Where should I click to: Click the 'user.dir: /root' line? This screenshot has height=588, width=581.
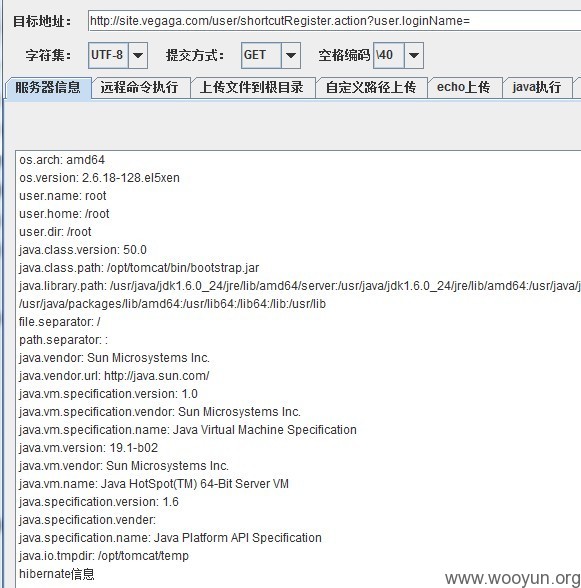coord(55,232)
